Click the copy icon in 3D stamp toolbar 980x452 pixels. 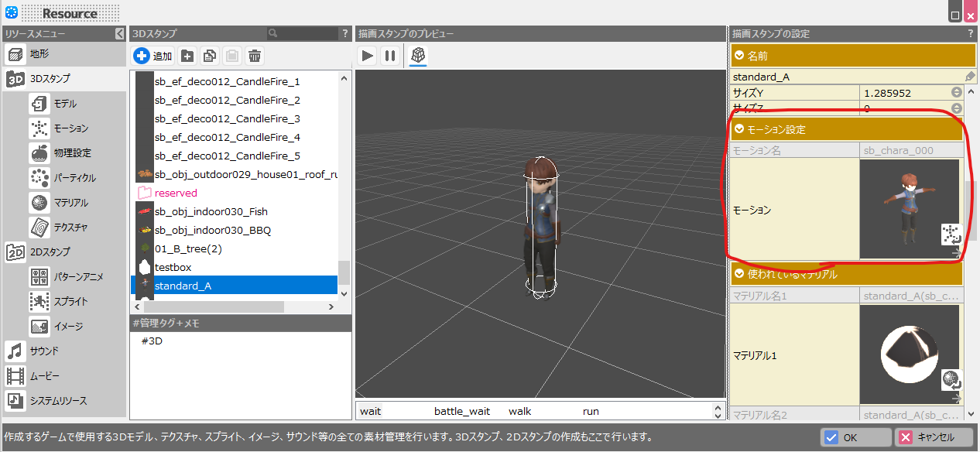coord(210,55)
